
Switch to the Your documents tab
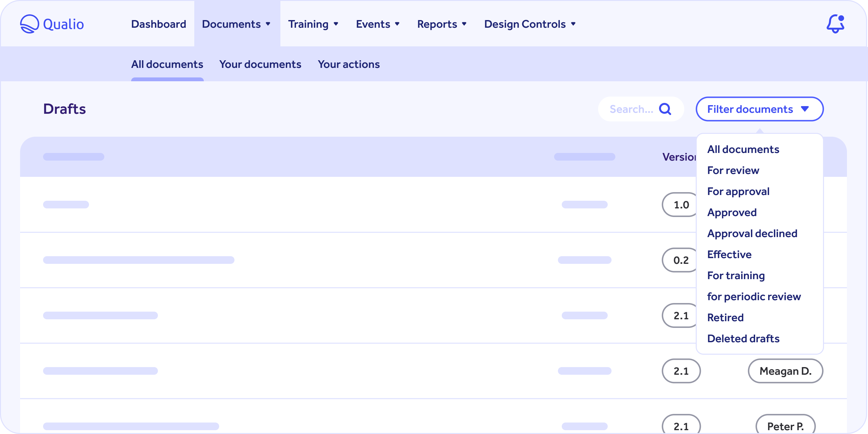coord(260,64)
